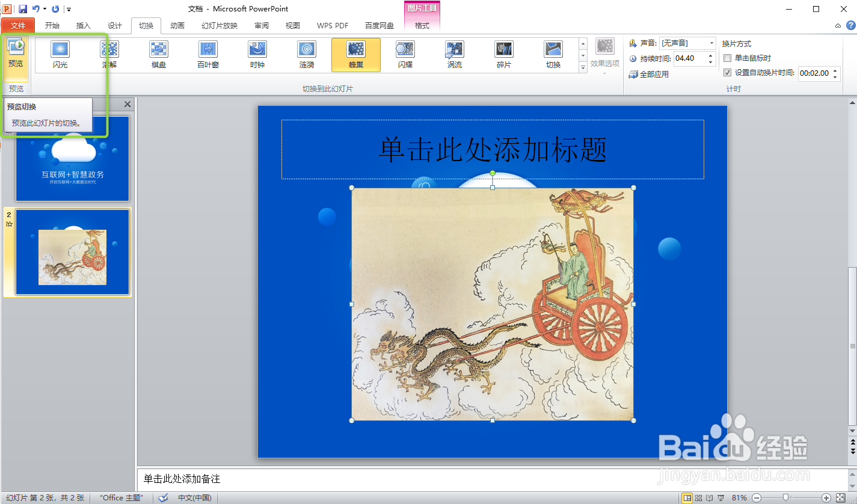Viewport: 857px width, 504px height.
Task: Close the slide thumbnail pane
Action: (127, 104)
